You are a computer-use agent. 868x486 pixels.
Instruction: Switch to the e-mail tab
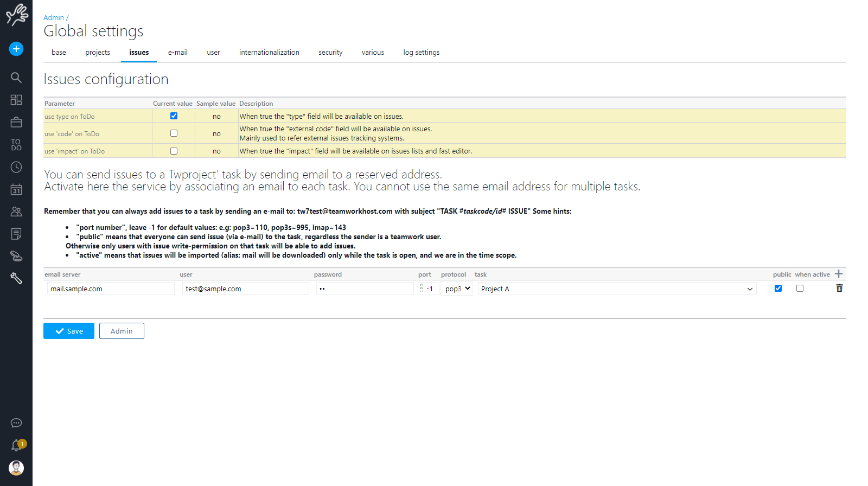(x=177, y=53)
